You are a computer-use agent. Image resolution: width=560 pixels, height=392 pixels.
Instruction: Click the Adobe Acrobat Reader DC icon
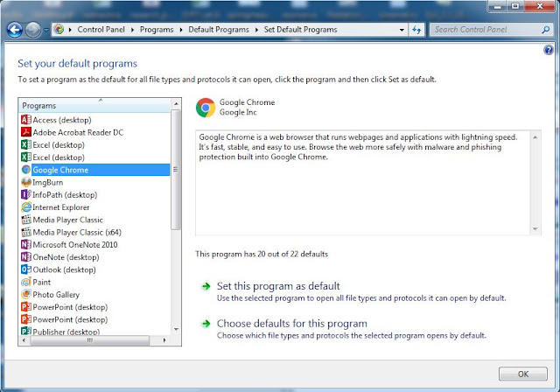pyautogui.click(x=26, y=132)
